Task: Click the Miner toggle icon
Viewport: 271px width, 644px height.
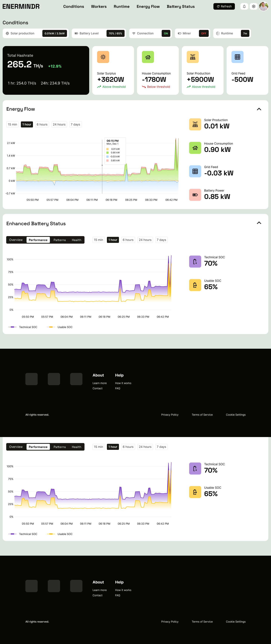Action: click(179, 33)
